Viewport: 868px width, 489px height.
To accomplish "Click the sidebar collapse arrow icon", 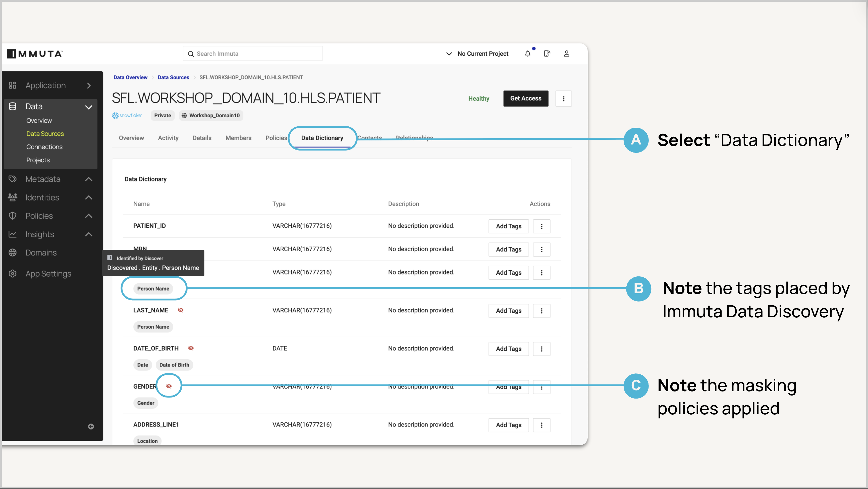I will point(91,426).
